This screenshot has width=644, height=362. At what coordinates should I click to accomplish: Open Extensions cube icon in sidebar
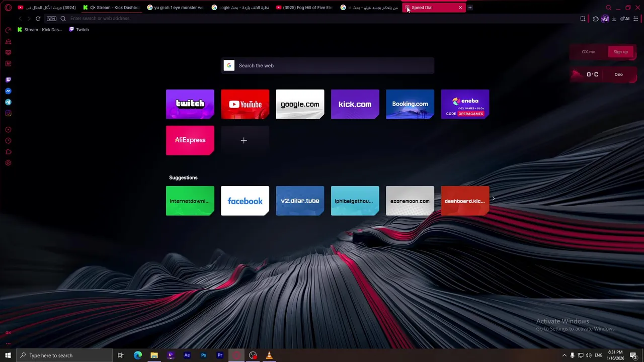tap(8, 152)
